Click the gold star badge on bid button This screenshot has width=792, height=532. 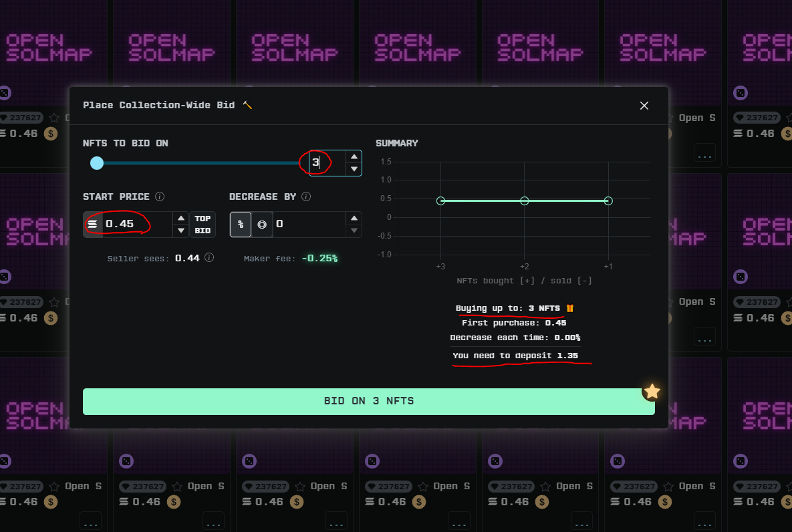[652, 391]
